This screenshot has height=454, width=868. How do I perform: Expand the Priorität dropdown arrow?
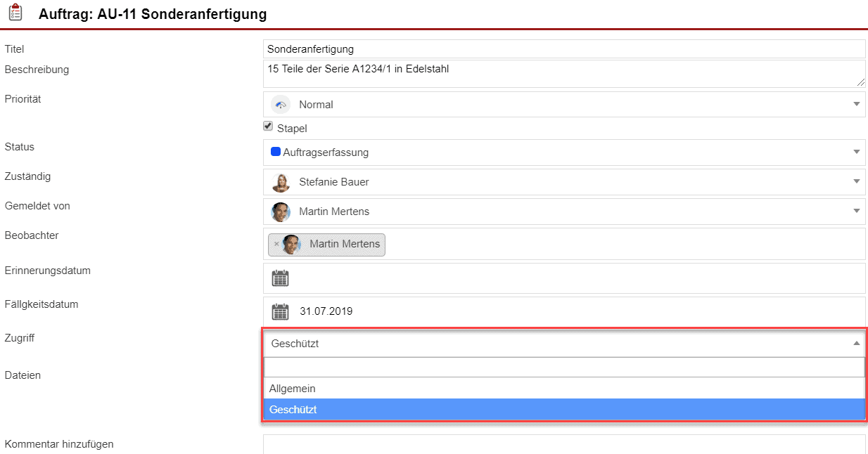coord(856,104)
